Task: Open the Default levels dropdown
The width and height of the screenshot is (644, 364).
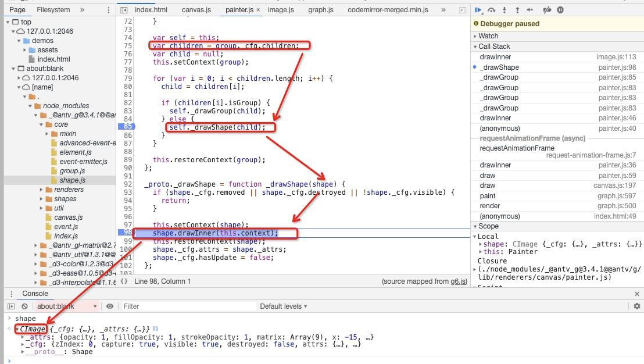Action: tap(284, 306)
